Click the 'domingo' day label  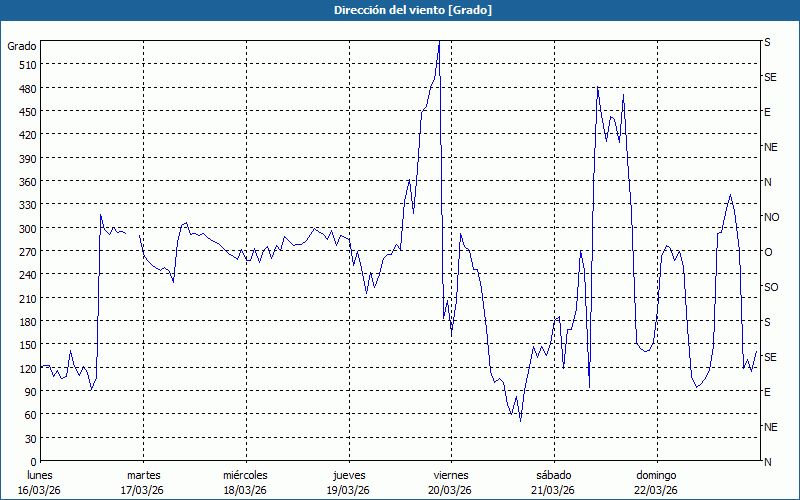(656, 475)
